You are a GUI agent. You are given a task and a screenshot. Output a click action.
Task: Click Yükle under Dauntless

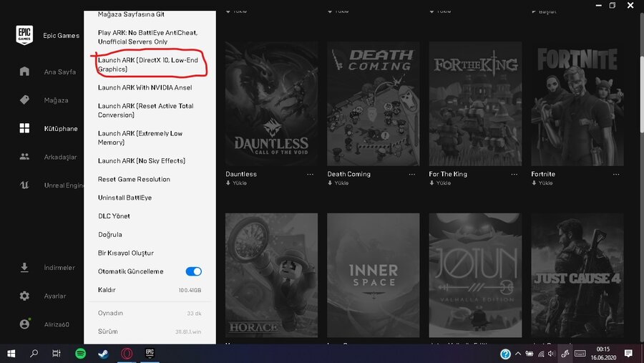(x=236, y=183)
